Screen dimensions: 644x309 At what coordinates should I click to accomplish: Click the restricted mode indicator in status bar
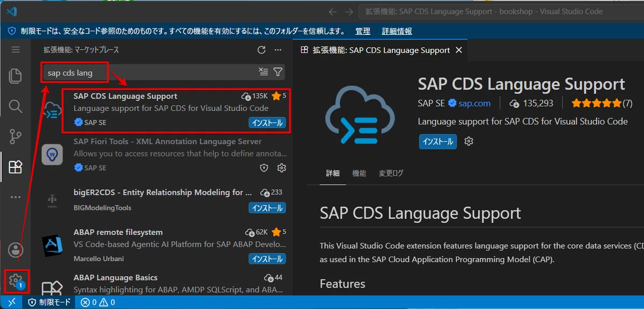coord(49,303)
